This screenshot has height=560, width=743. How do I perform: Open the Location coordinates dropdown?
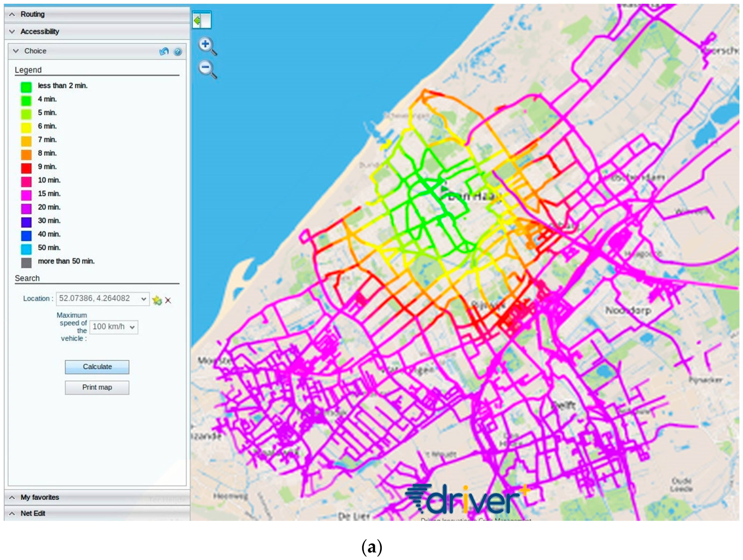pyautogui.click(x=143, y=299)
